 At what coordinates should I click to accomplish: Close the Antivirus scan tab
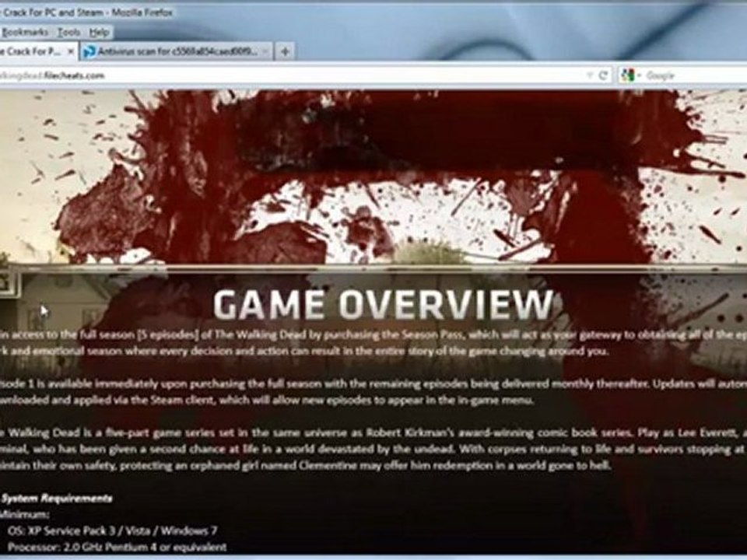pos(265,51)
